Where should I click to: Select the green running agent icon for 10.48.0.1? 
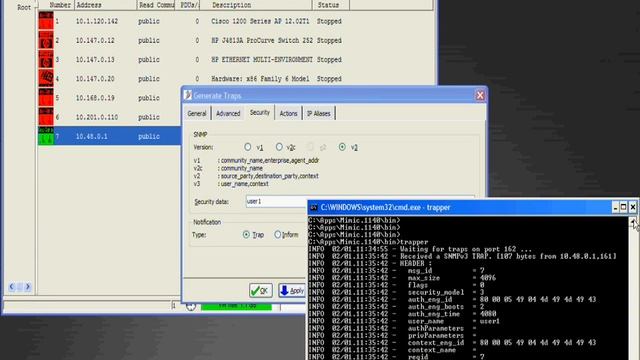[x=46, y=136]
